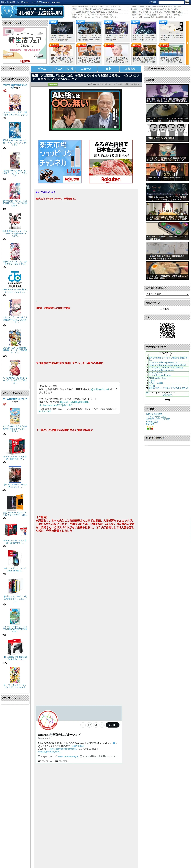Play the AIの絵には〇〇が無い video thumbnail
The image size is (191, 868).
85,110
